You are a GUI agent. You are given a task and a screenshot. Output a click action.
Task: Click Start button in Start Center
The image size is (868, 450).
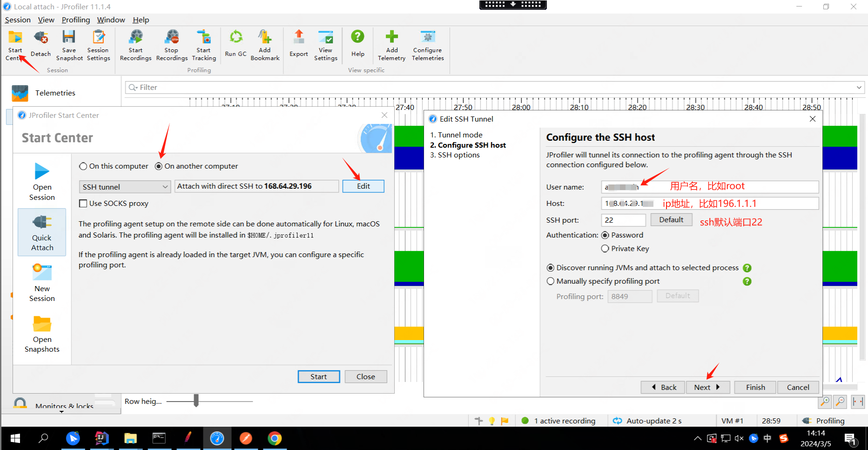tap(319, 377)
